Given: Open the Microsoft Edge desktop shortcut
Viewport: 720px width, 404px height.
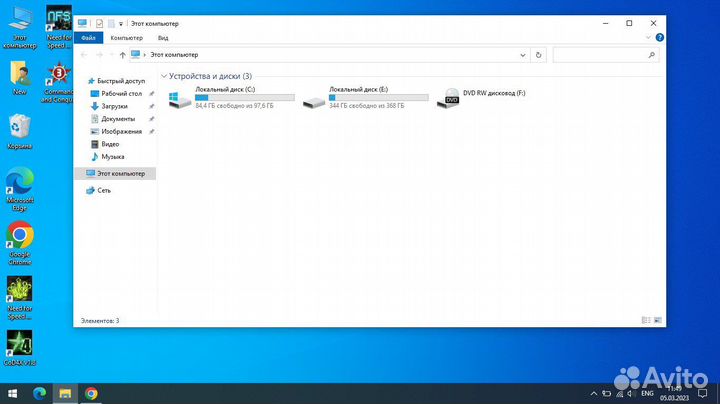Looking at the screenshot, I should coord(19,189).
